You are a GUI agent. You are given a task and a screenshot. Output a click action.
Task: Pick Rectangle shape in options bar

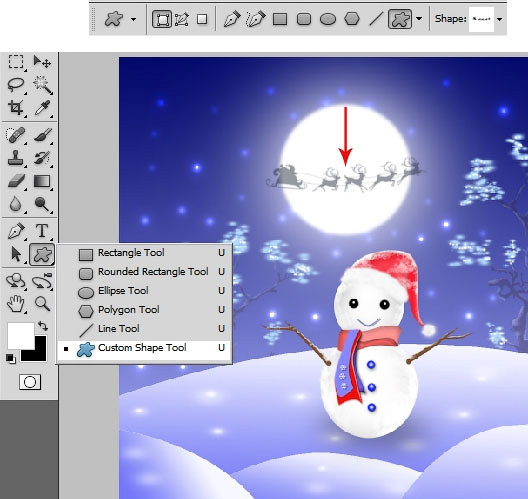coord(280,19)
